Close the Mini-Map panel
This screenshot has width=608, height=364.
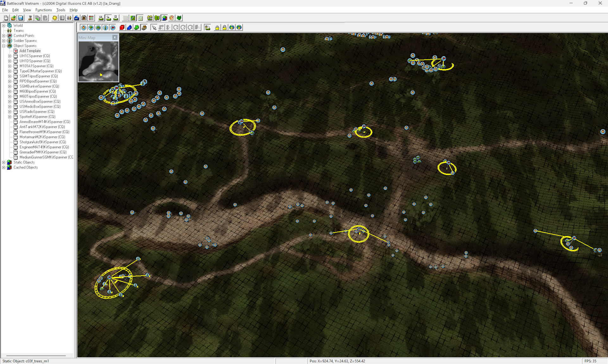(115, 38)
